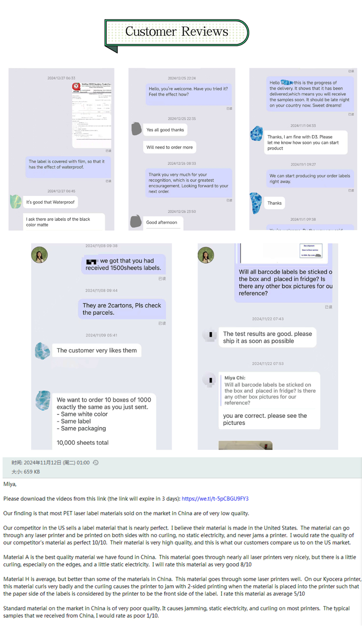
Task: Click the quoted Miya Chi message text
Action: 269,394
